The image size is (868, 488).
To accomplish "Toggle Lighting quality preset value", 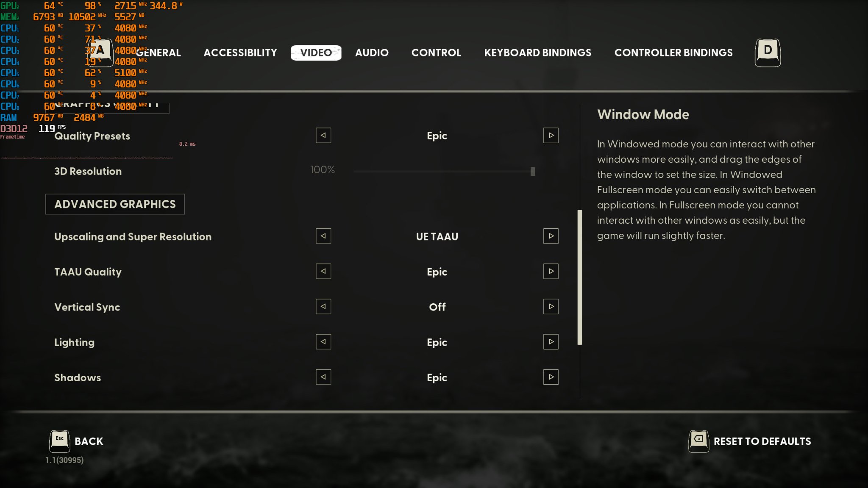I will (549, 341).
